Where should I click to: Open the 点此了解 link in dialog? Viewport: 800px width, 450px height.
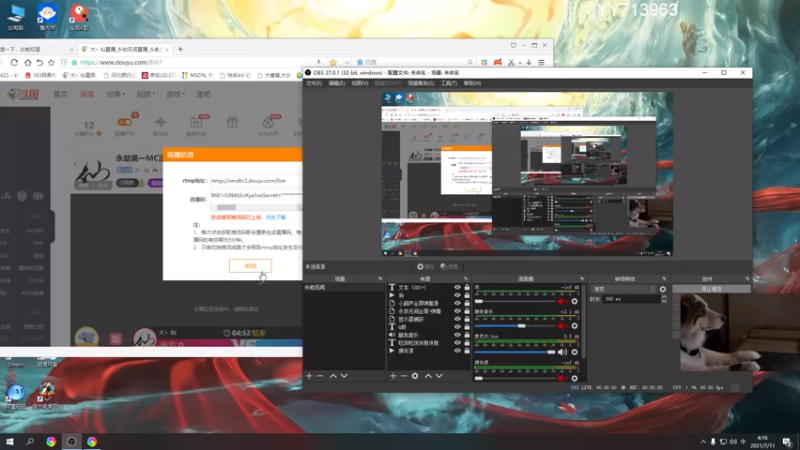click(x=276, y=217)
